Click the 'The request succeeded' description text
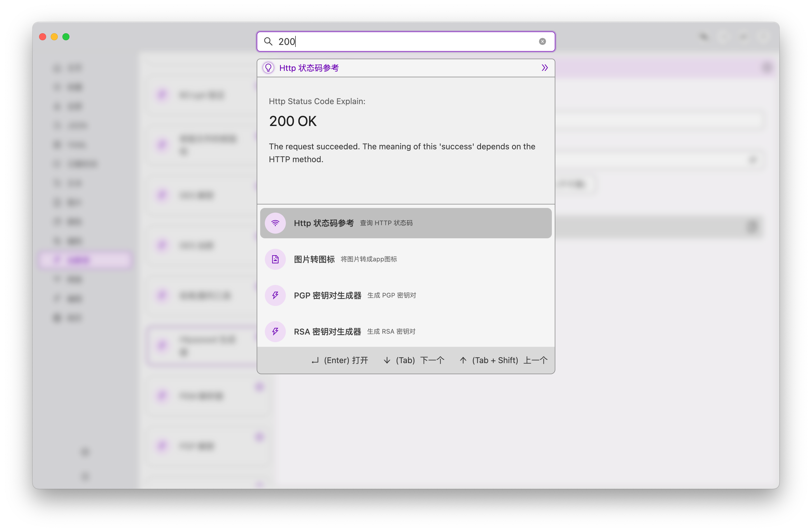 pos(402,153)
